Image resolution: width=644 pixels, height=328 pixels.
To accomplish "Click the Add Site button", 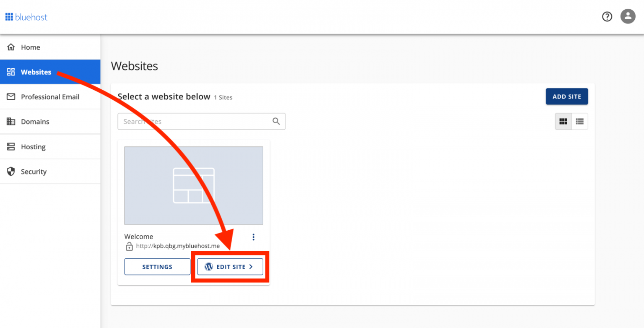I will 566,96.
